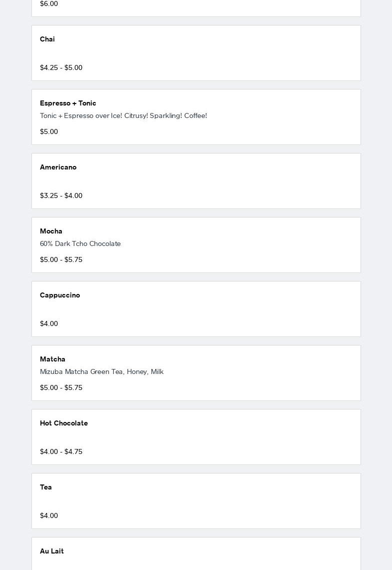Click the 60% Dark Tcho Chocolate description
Screen dimensions: 392x570
click(80, 243)
